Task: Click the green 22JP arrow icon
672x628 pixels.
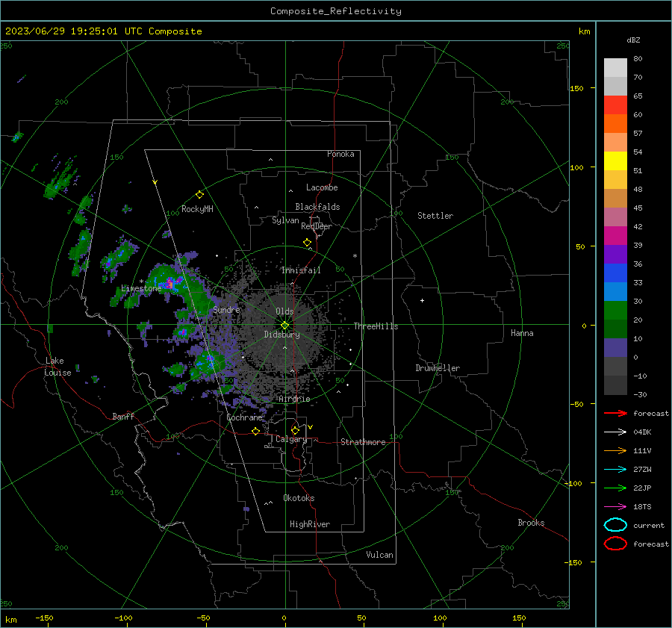Action: tap(615, 488)
